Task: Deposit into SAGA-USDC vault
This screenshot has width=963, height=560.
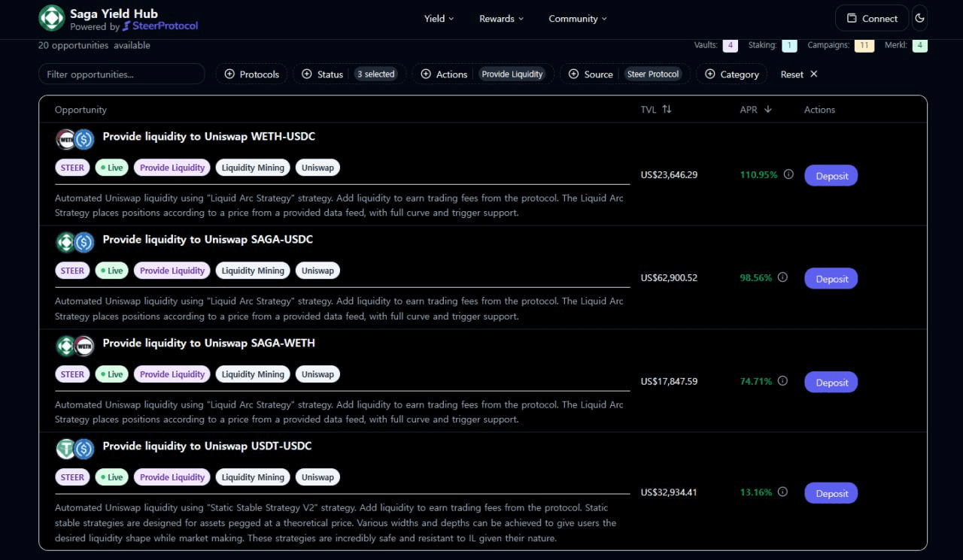Action: coord(831,278)
